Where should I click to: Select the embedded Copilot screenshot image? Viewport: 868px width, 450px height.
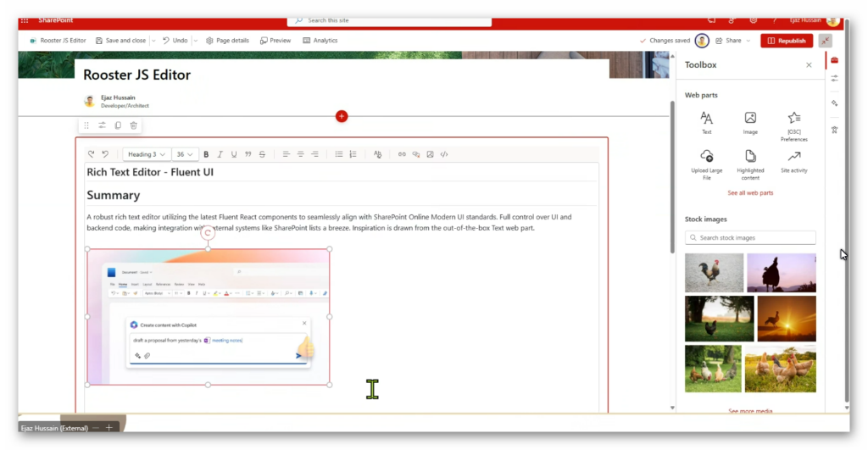click(209, 317)
